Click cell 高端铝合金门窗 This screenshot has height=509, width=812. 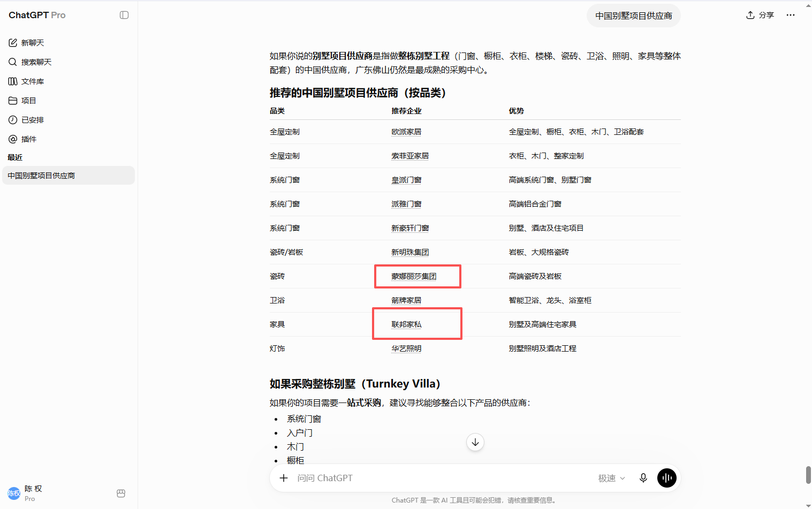coord(535,204)
